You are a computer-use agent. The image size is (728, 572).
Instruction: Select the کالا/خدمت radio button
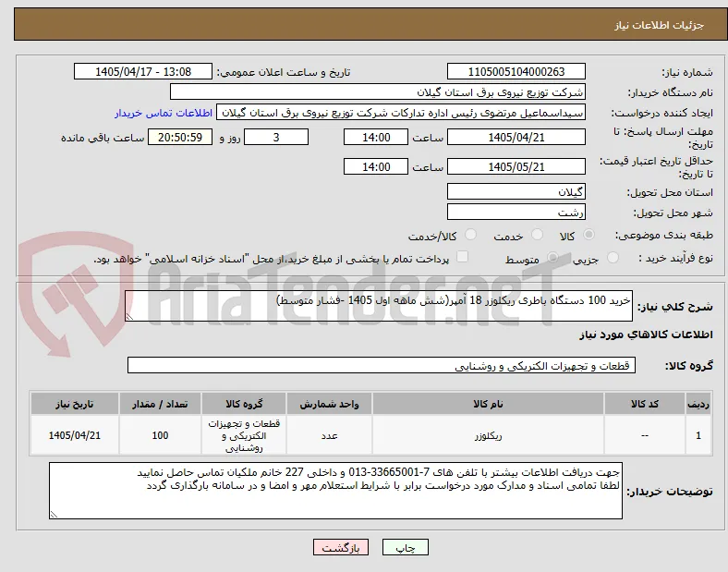(x=471, y=235)
